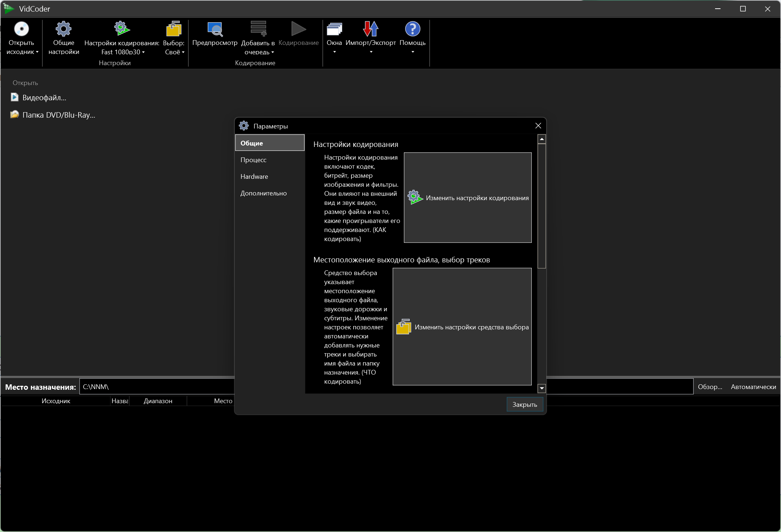Open the Help question mark icon
This screenshot has width=781, height=532.
click(x=412, y=29)
